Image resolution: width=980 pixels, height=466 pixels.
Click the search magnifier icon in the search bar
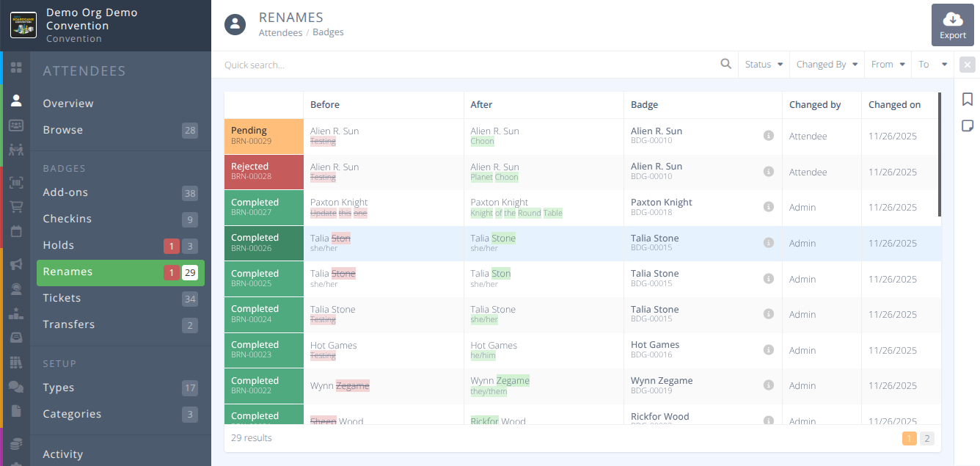point(725,64)
